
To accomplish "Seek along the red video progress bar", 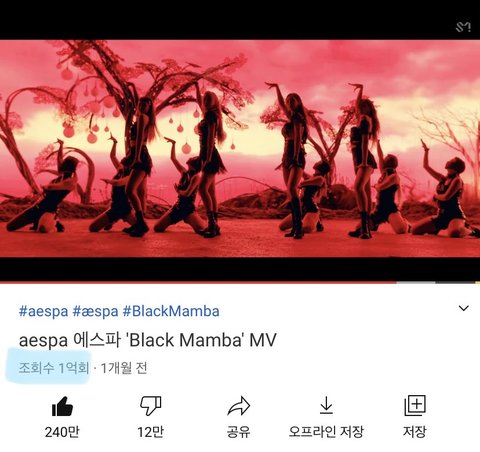I will tap(240, 283).
